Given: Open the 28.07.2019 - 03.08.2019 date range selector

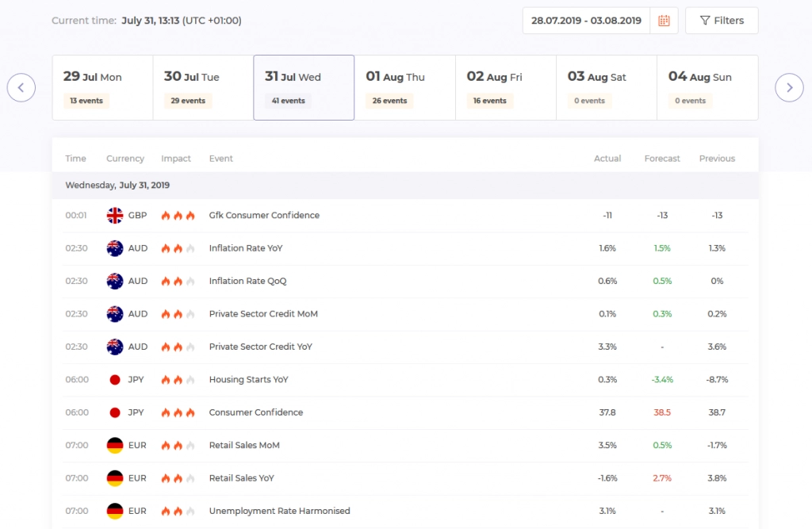Looking at the screenshot, I should 587,20.
